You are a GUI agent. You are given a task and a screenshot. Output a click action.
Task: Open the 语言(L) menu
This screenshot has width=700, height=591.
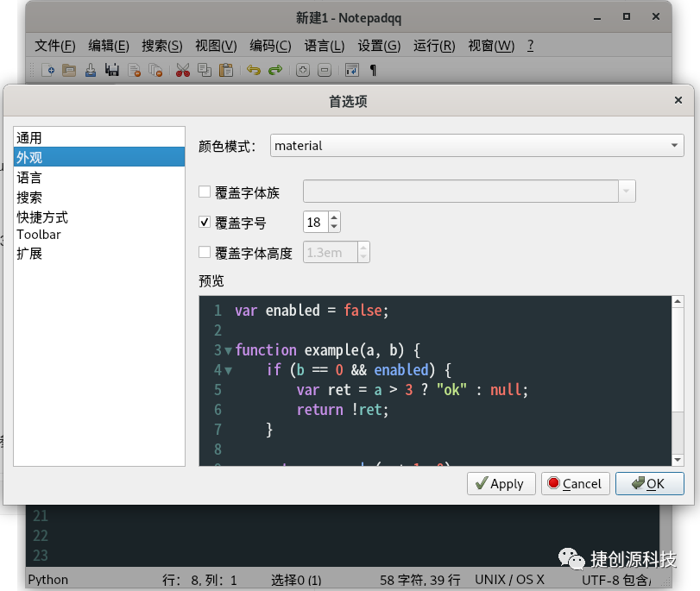point(325,46)
